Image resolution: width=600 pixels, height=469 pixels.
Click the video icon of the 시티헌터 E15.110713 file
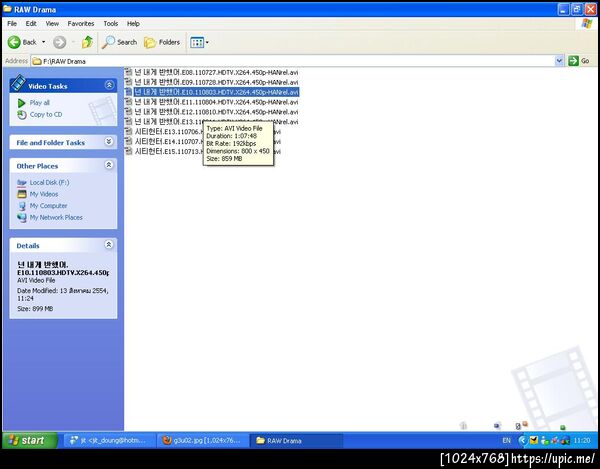point(129,151)
